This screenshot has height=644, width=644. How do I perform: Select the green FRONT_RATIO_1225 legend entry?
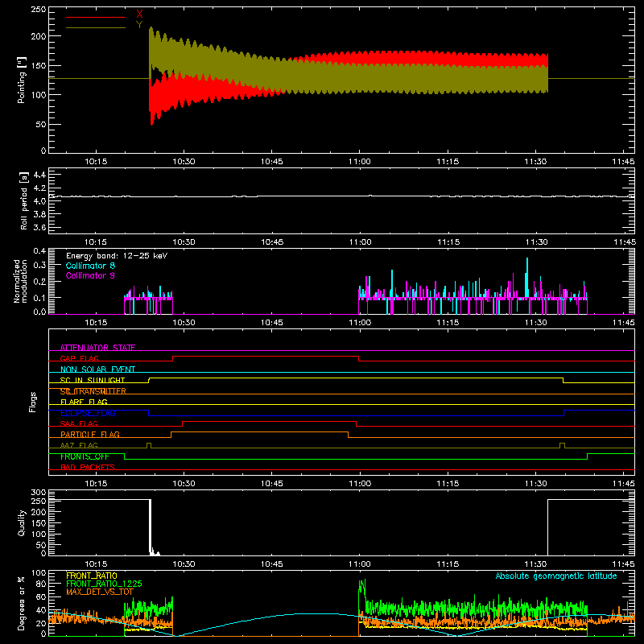pyautogui.click(x=104, y=584)
